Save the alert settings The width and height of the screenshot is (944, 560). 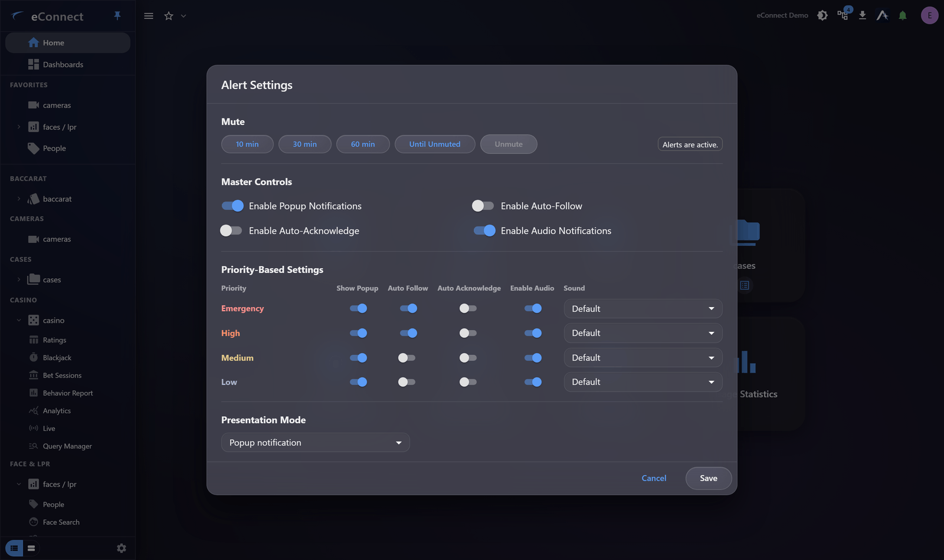[709, 478]
